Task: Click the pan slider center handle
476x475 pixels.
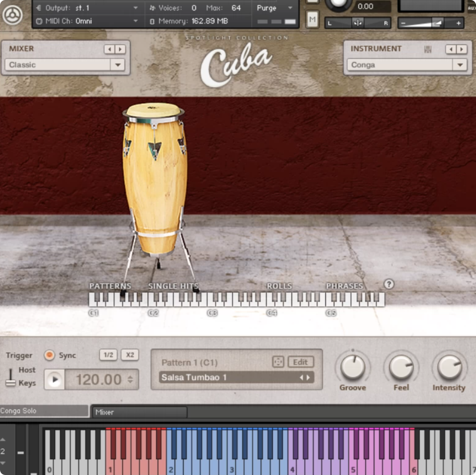Action: pos(358,23)
